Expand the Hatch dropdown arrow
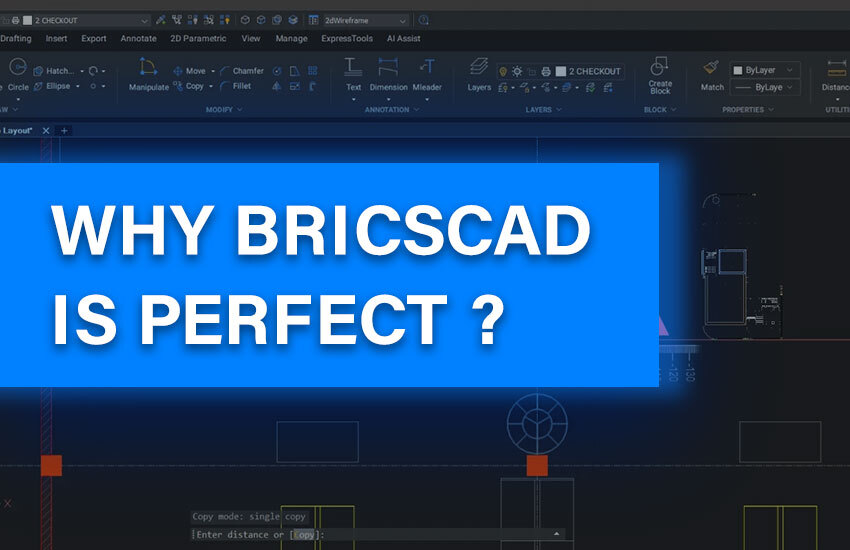This screenshot has height=550, width=850. click(82, 71)
